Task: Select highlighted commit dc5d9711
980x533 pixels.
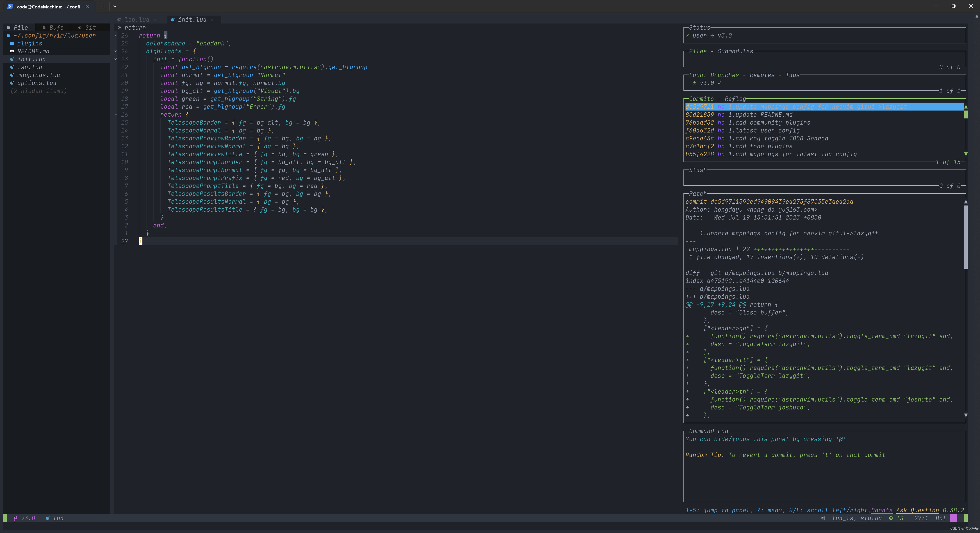Action: [x=824, y=107]
